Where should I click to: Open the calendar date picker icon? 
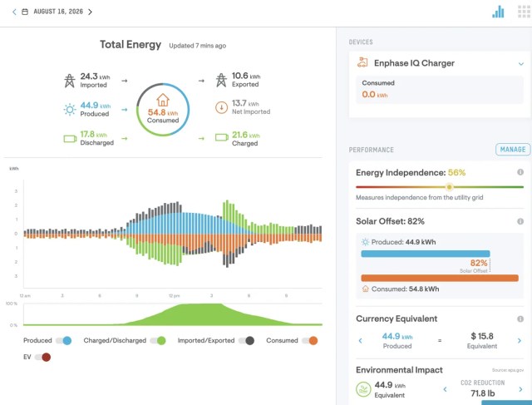[25, 12]
